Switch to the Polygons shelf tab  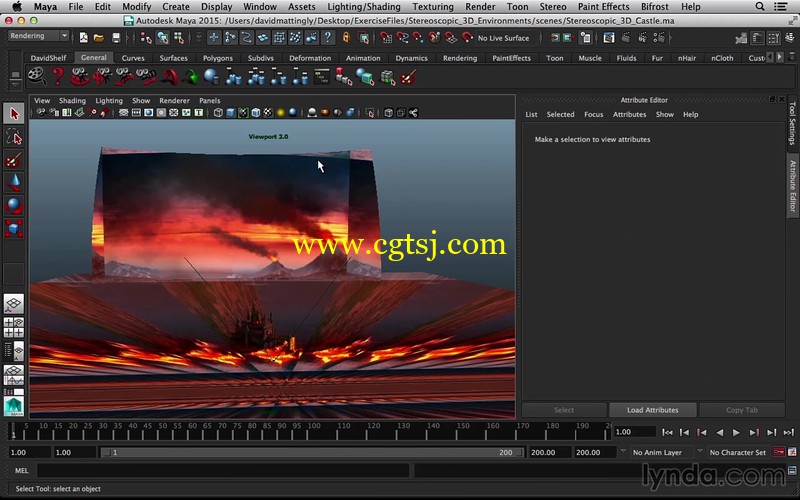coord(218,58)
